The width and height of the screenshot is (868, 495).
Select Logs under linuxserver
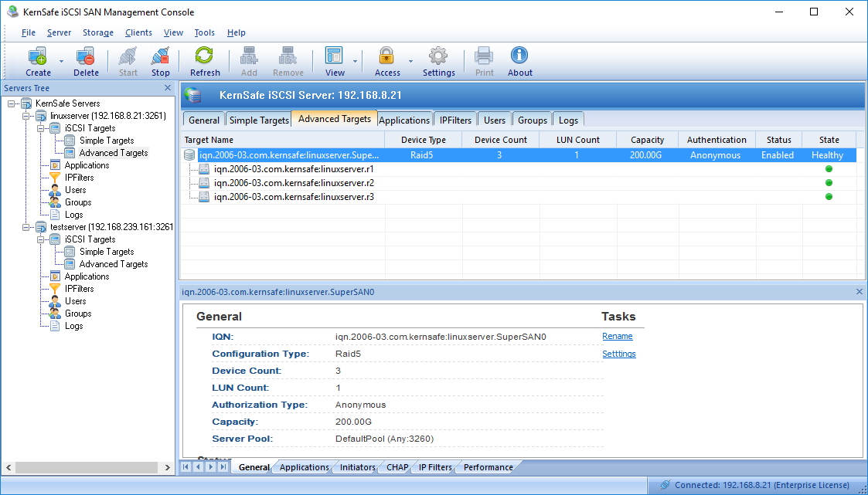coord(73,215)
